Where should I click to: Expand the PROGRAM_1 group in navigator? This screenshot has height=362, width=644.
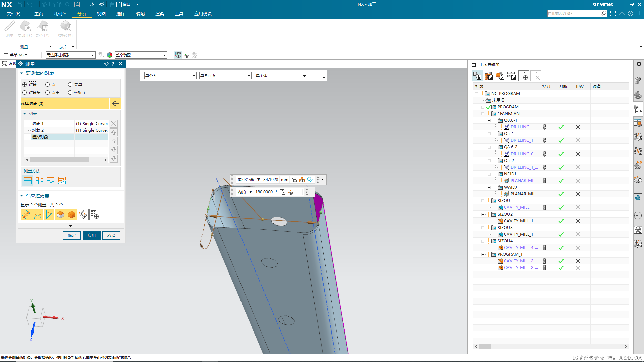pos(483,254)
